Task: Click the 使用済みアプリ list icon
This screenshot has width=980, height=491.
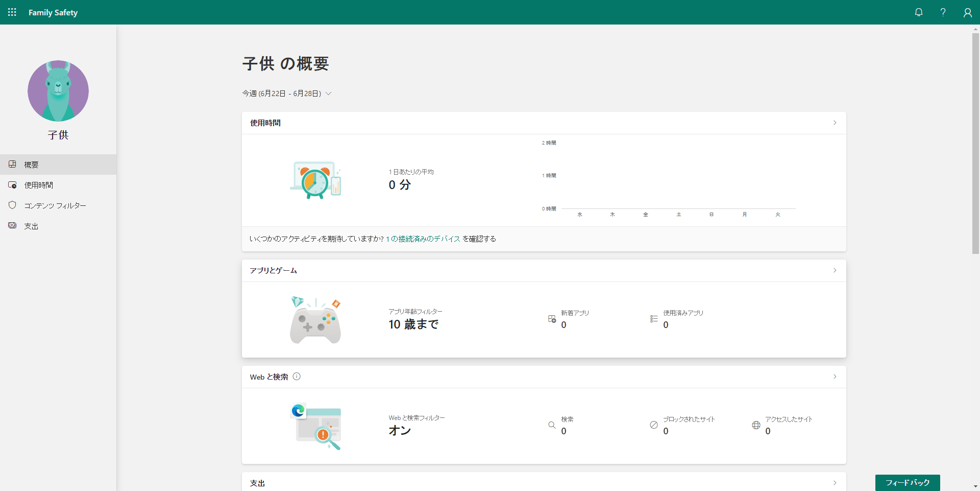Action: [x=654, y=319]
